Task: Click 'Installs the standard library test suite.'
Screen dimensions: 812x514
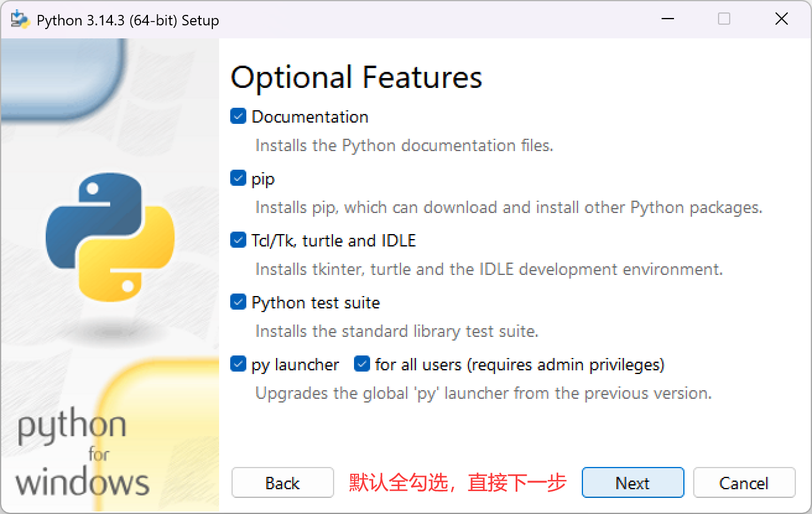Action: tap(397, 331)
